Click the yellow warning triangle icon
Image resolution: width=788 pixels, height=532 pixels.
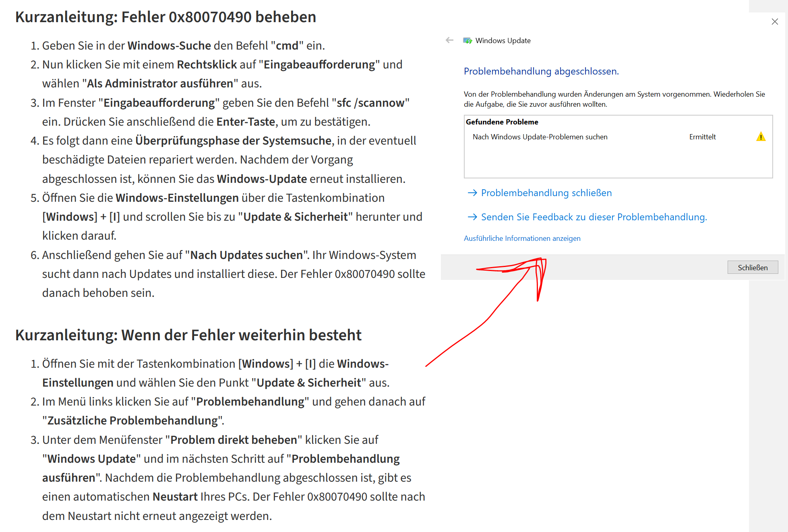coord(761,137)
